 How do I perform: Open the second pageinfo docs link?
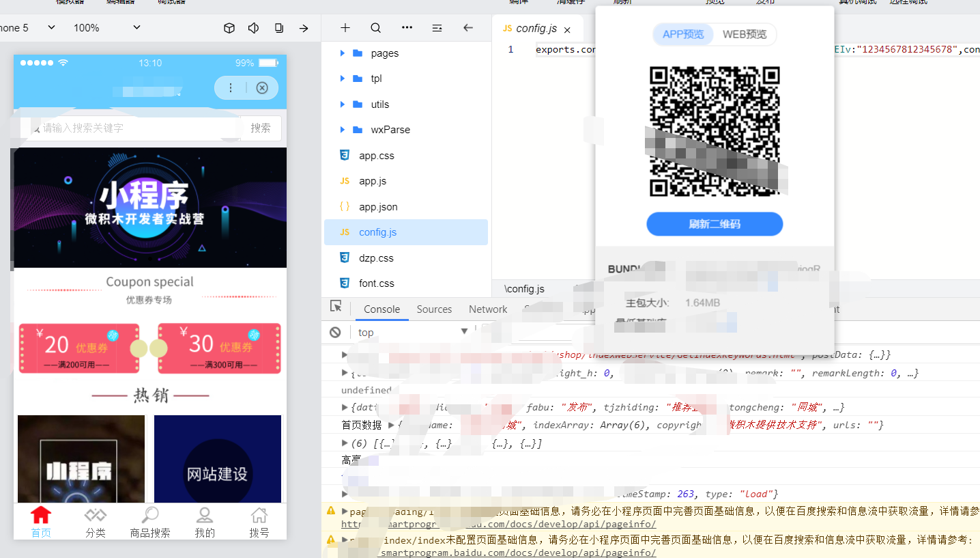pyautogui.click(x=498, y=553)
